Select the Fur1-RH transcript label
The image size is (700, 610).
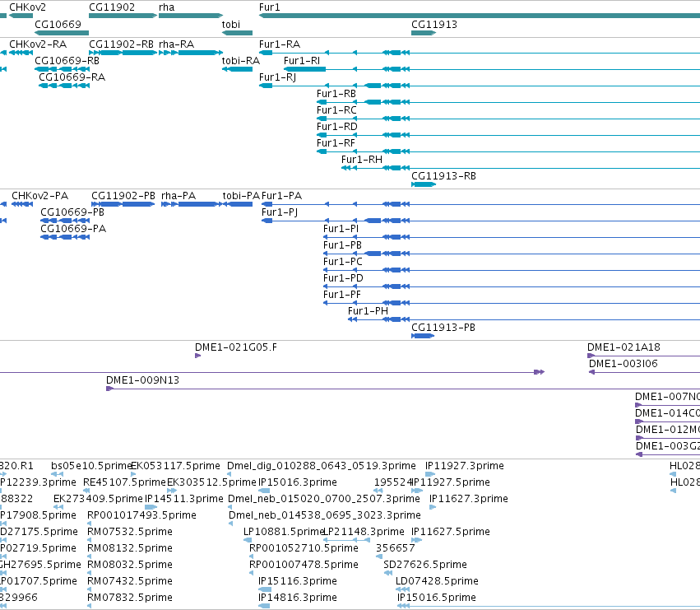click(362, 160)
